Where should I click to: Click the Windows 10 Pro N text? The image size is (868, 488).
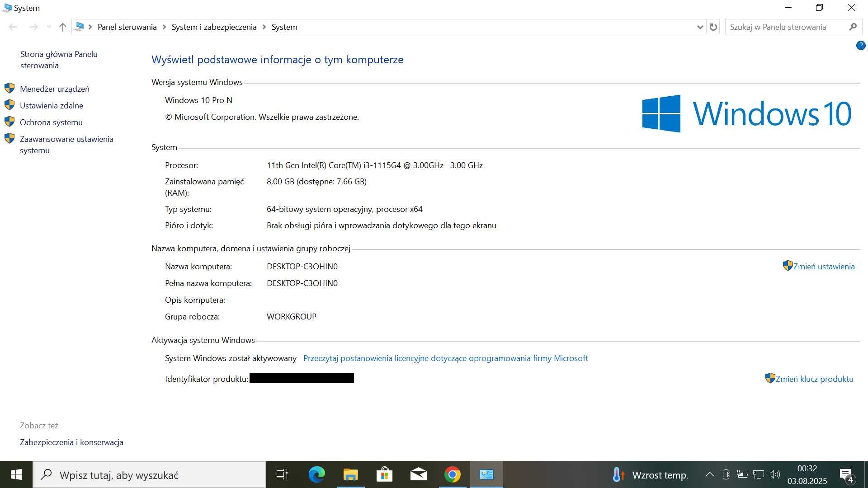[198, 100]
